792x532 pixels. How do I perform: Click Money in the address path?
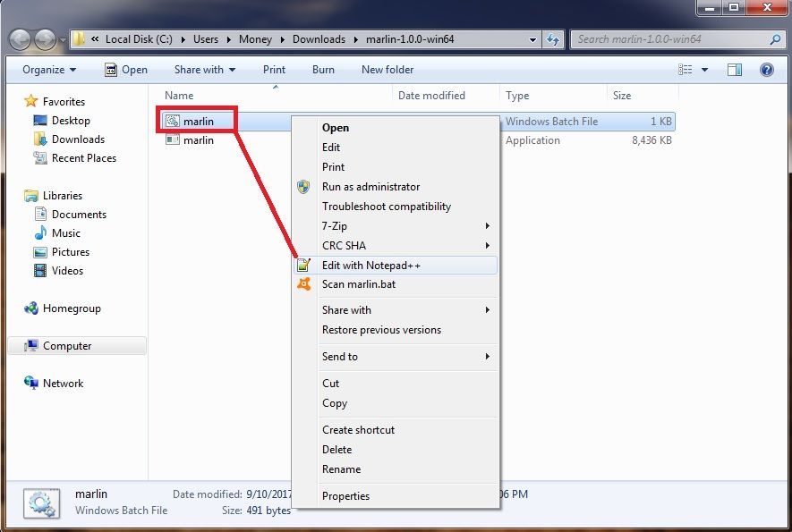pos(255,39)
